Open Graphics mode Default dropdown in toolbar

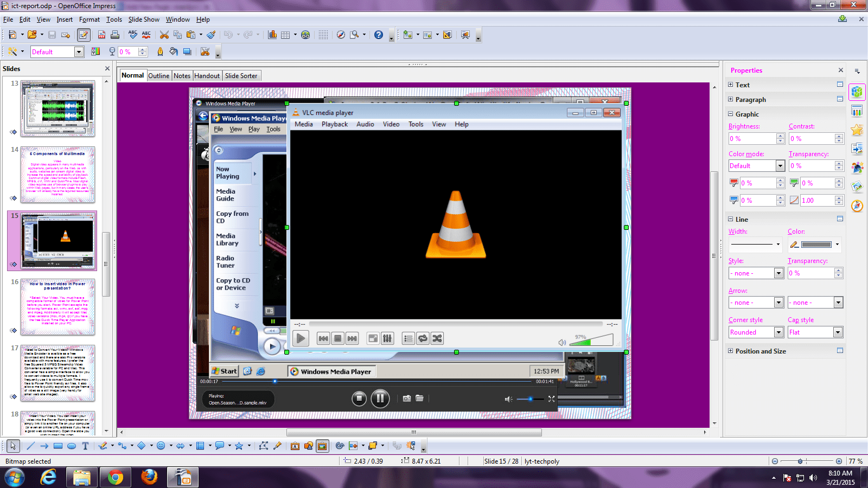coord(79,52)
